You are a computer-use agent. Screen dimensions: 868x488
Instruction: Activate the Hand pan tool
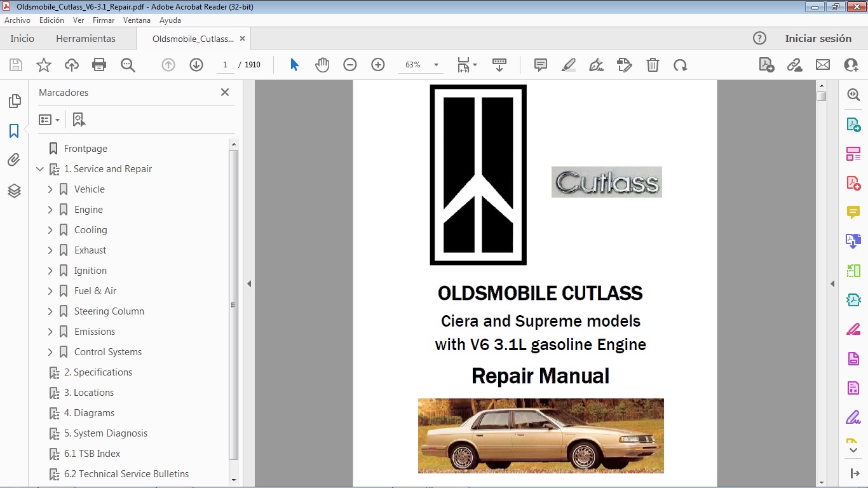tap(322, 65)
